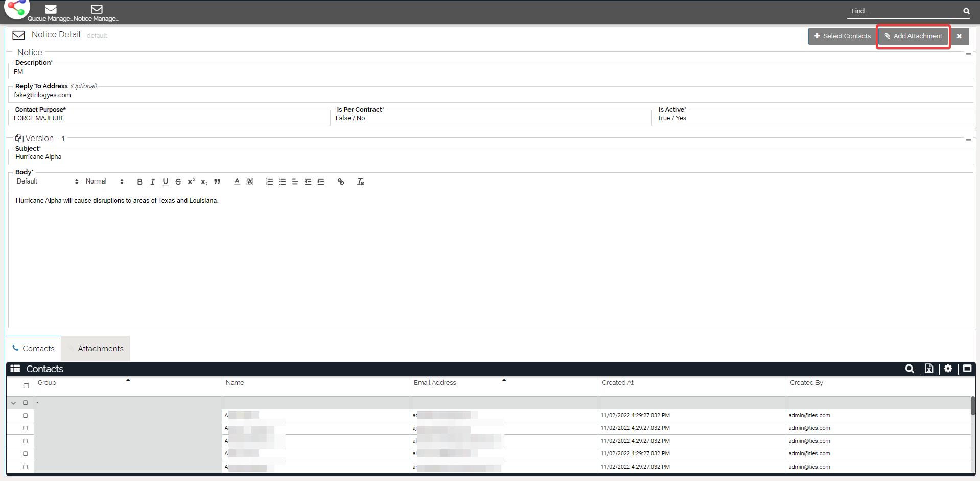Open the Normal text size dropdown
Viewport: 980px width, 481px height.
tap(104, 181)
